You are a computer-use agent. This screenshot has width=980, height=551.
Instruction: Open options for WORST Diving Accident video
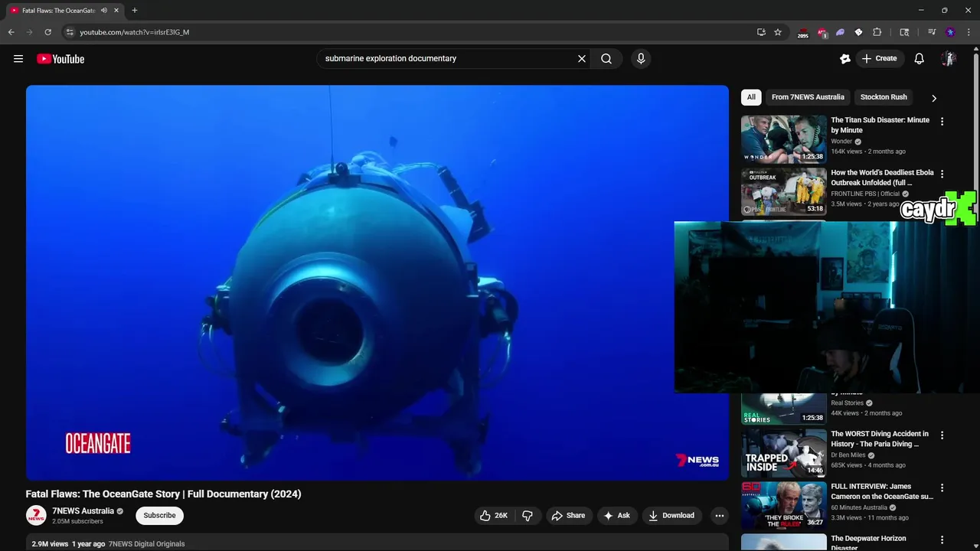click(x=942, y=435)
